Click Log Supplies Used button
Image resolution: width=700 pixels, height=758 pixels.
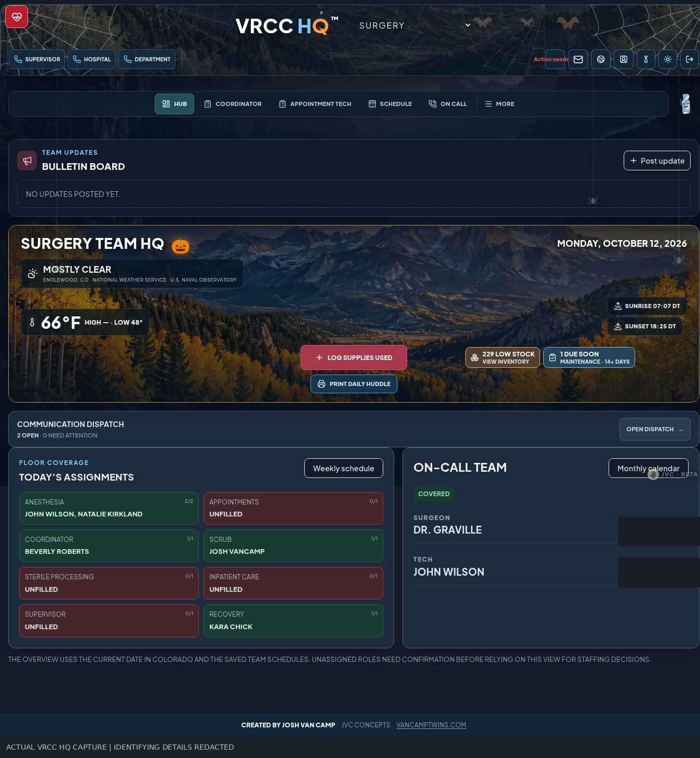pos(354,357)
